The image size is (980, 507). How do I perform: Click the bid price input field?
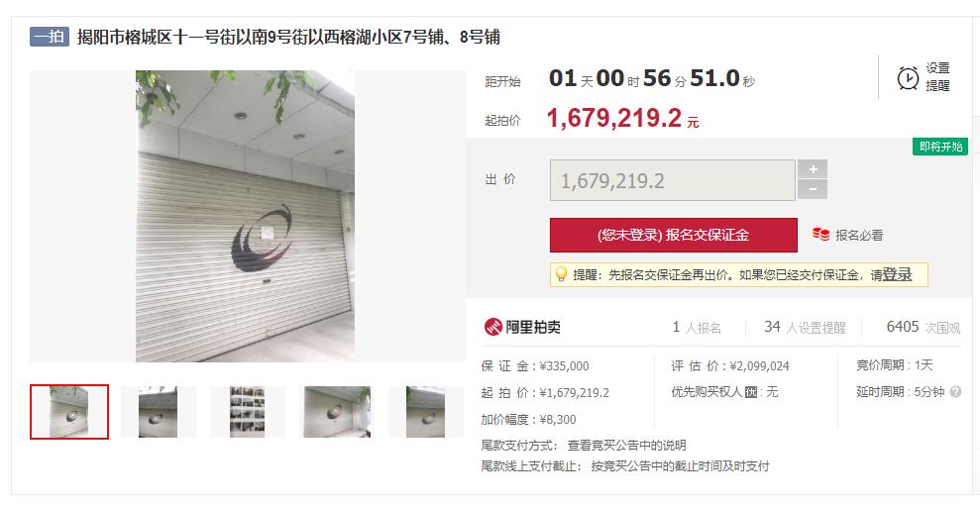[673, 180]
